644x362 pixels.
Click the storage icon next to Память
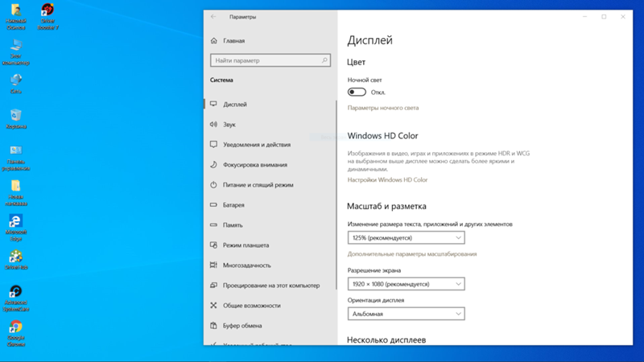213,225
